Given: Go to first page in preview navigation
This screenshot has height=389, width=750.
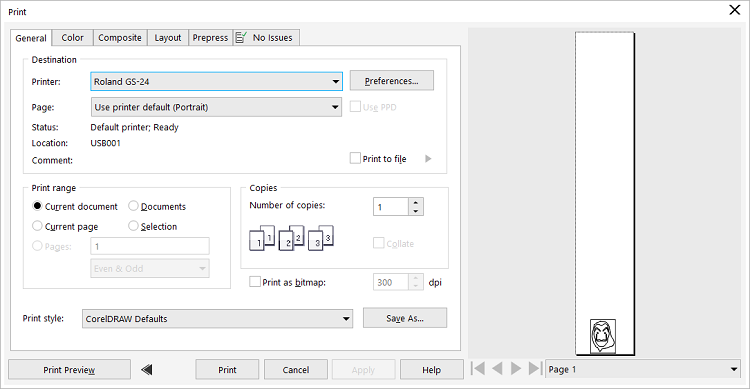Looking at the screenshot, I should pyautogui.click(x=477, y=368).
